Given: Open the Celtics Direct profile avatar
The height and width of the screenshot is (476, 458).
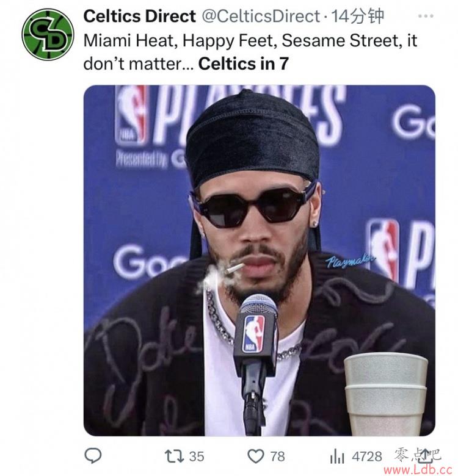Looking at the screenshot, I should click(x=48, y=34).
